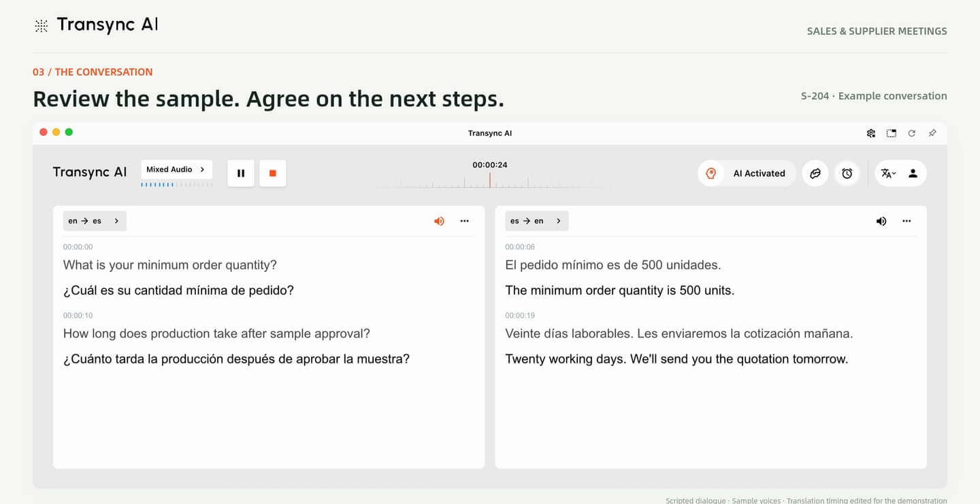Image resolution: width=980 pixels, height=504 pixels.
Task: Click the 00:00:19 timestamp in the es → en panel
Action: click(520, 316)
